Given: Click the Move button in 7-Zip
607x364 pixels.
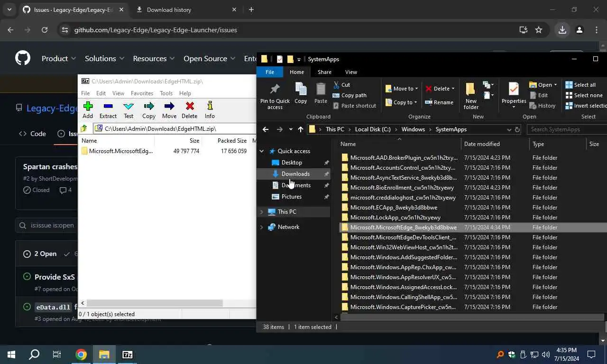Looking at the screenshot, I should pyautogui.click(x=169, y=110).
